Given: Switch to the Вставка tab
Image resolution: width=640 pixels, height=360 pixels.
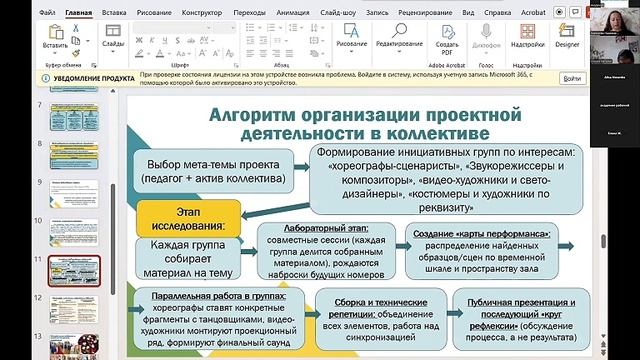Looking at the screenshot, I should [x=114, y=13].
